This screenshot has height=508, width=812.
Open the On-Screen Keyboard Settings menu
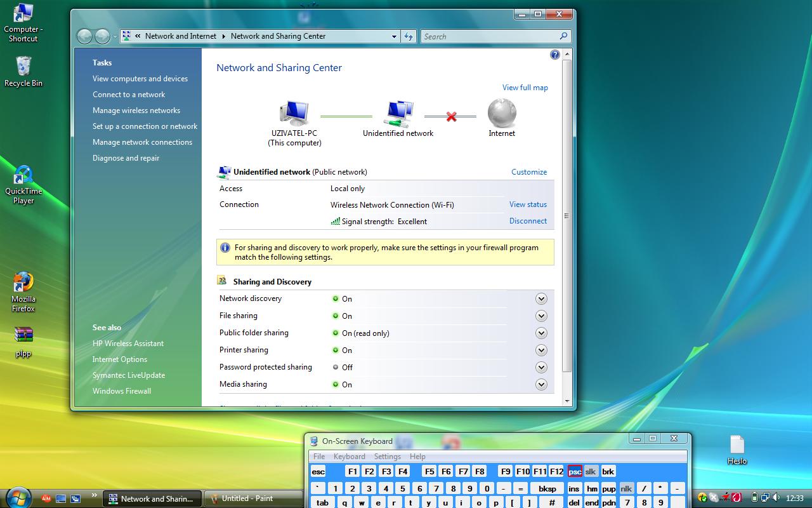coord(387,457)
